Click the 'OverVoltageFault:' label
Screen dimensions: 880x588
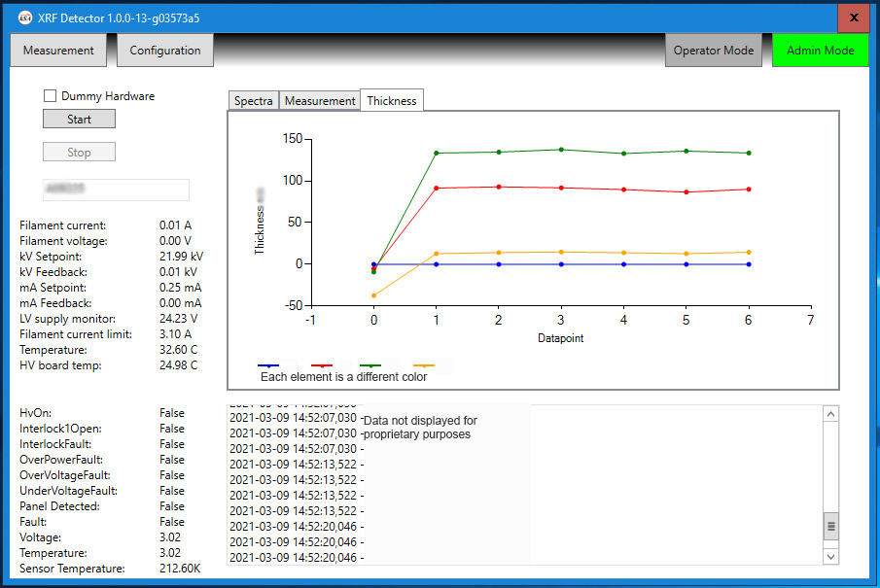coord(65,475)
